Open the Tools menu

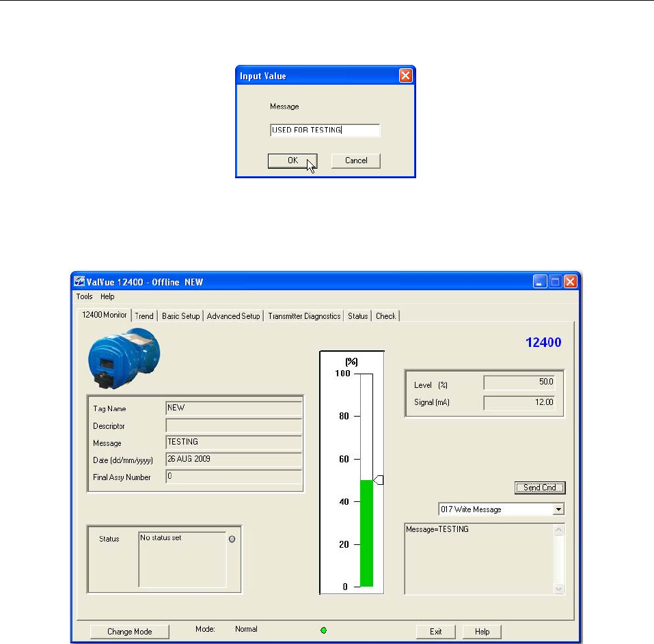[84, 296]
